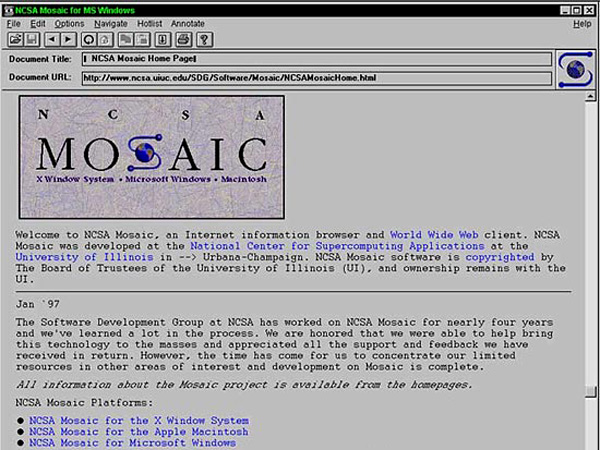Open the Navigate menu
The height and width of the screenshot is (450, 600).
tap(110, 23)
